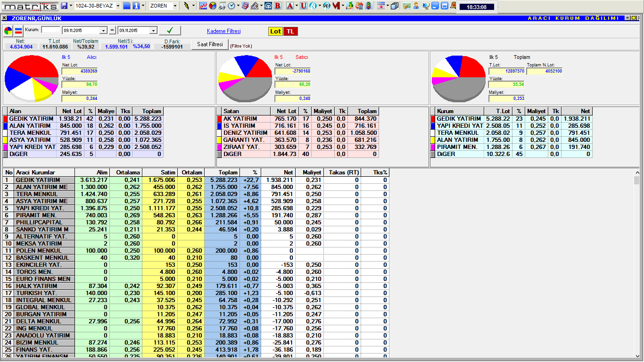Click the red and blue bars icon
The image size is (644, 362).
pyautogui.click(x=18, y=31)
